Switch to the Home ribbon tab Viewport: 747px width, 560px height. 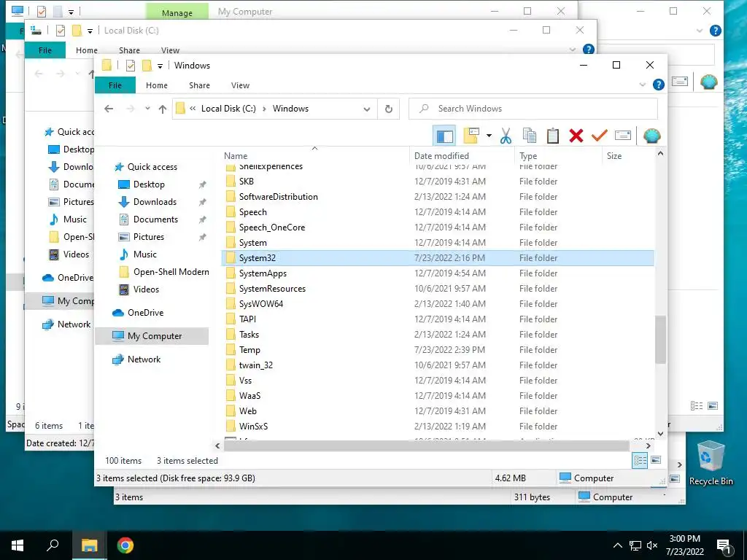click(157, 85)
